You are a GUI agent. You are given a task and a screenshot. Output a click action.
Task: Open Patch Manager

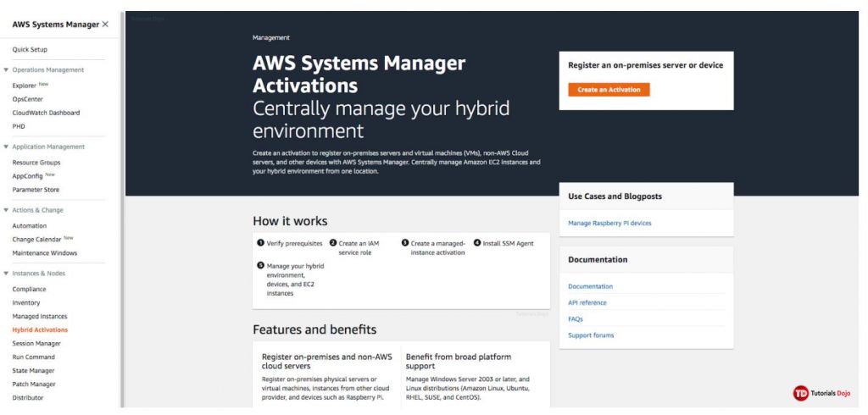click(34, 385)
